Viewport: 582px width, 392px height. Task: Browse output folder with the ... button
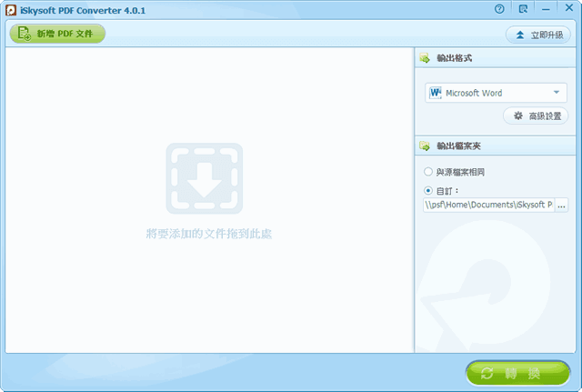tap(562, 205)
